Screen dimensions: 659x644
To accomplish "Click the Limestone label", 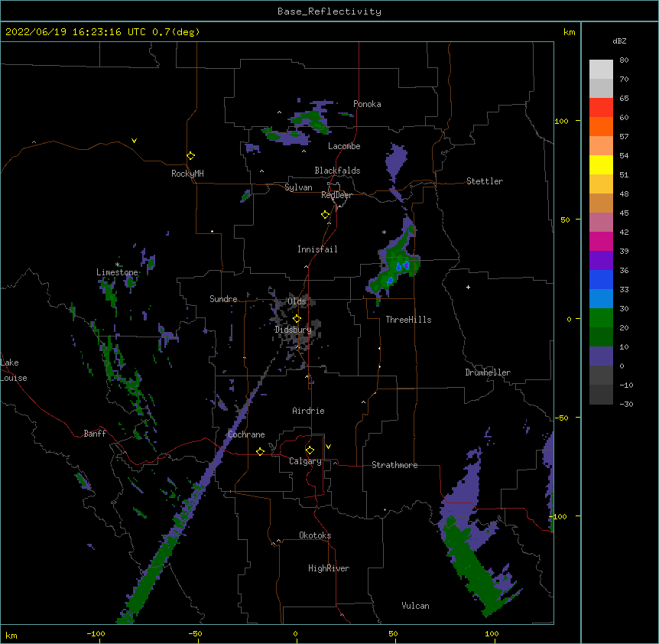I will point(117,272).
